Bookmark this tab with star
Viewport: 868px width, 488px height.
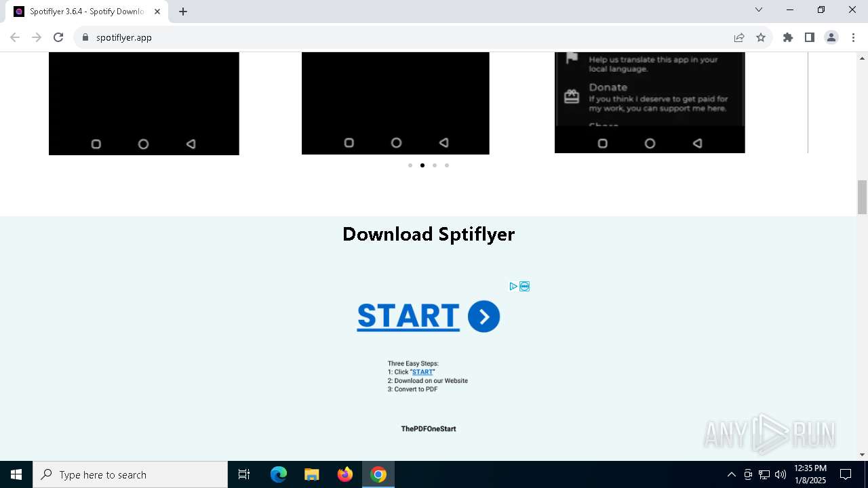pyautogui.click(x=761, y=37)
